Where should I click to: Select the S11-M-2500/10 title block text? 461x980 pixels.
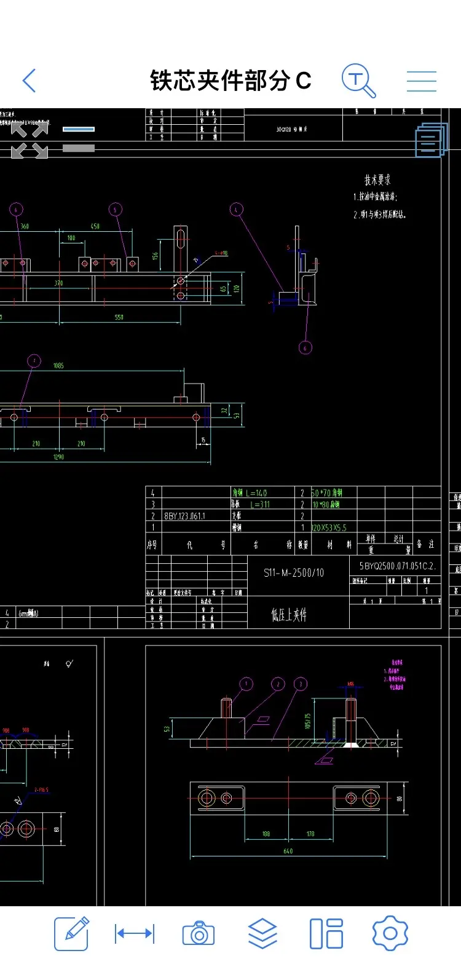point(294,572)
